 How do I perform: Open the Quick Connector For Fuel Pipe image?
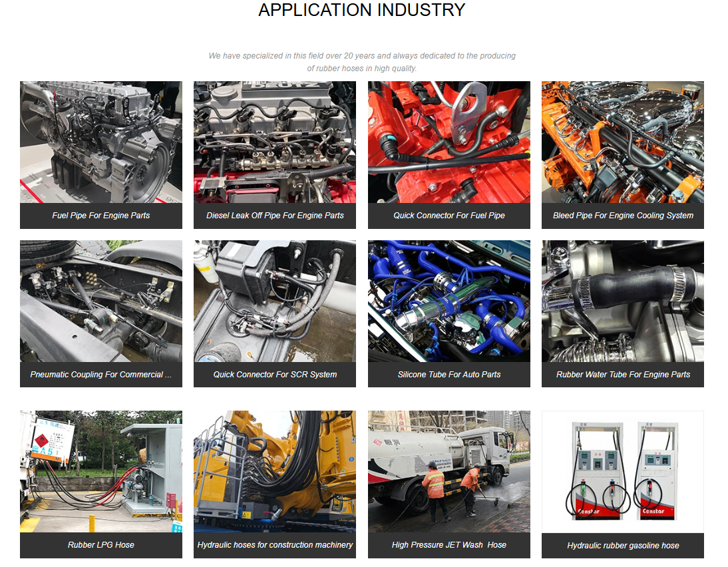(x=449, y=142)
